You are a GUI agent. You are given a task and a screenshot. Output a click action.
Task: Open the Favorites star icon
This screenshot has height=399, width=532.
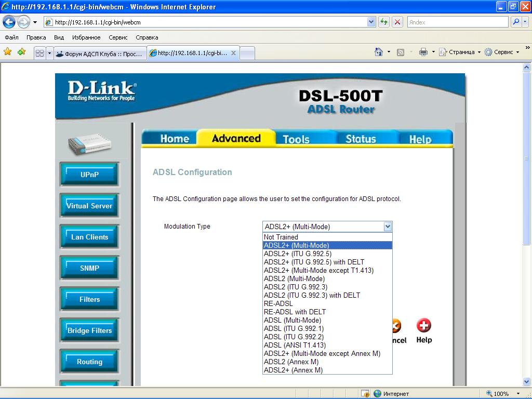pos(8,52)
